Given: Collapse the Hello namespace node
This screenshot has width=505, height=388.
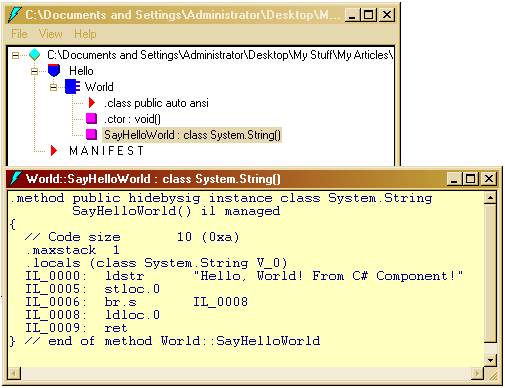Looking at the screenshot, I should pos(34,71).
